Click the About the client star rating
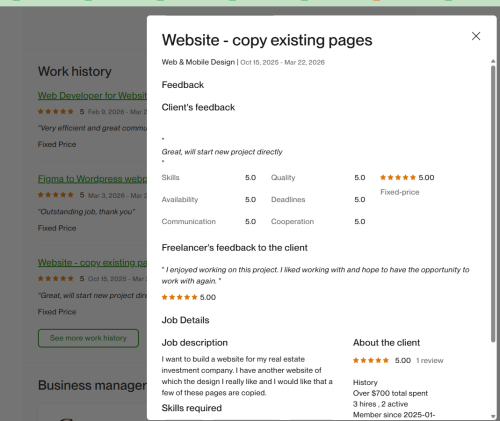The width and height of the screenshot is (500, 421). pos(371,360)
